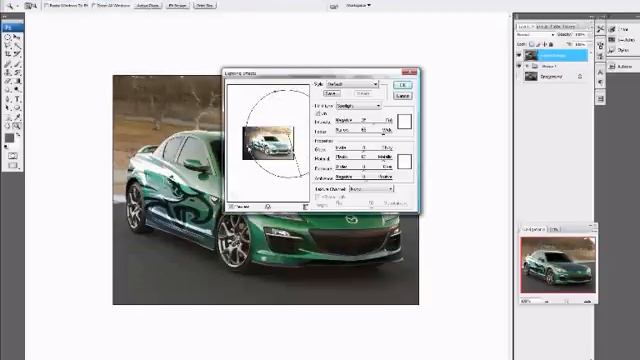Toggle Preview checkbox in Lighting Effects

pos(231,207)
